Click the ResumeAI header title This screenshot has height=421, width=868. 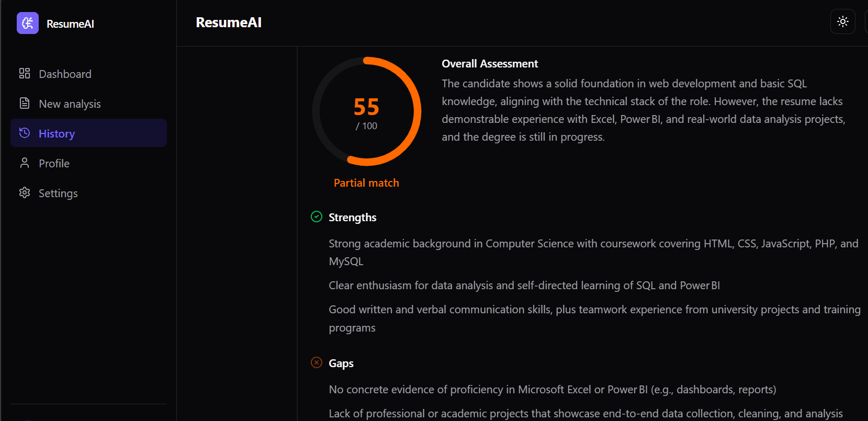229,22
